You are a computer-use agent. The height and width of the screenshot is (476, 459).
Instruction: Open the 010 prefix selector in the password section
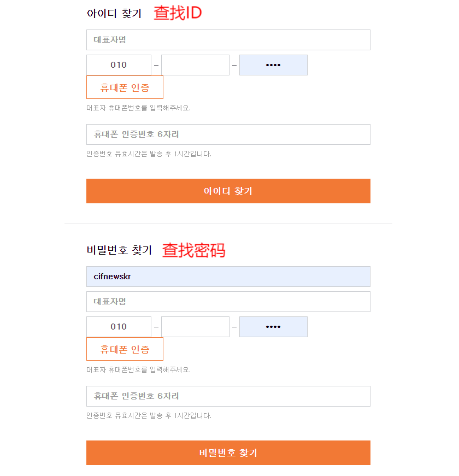coord(118,326)
